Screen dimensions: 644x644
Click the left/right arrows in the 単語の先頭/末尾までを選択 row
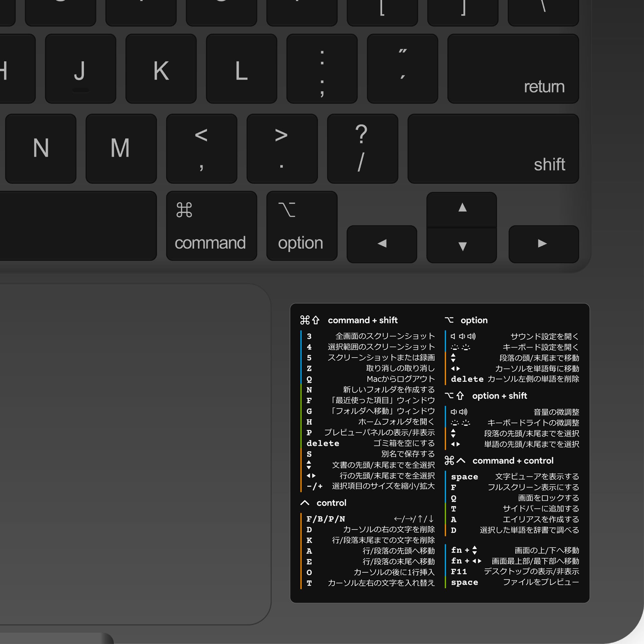455,444
